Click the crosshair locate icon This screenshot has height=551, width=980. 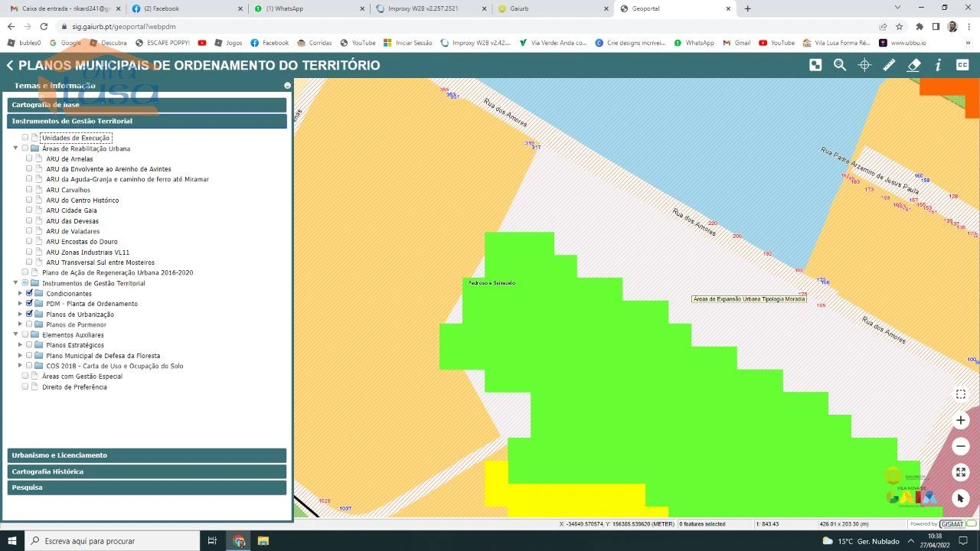(x=864, y=65)
